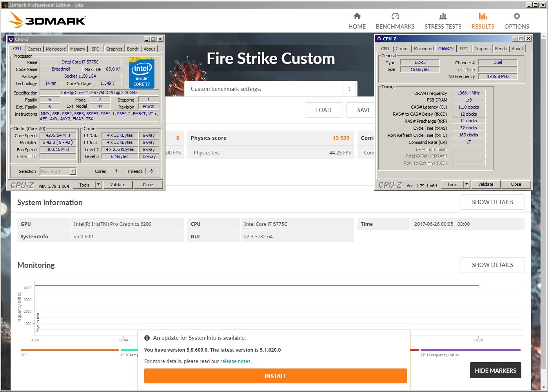Switch to Memory tab in left CPU-Z
The height and width of the screenshot is (392, 548).
coord(78,49)
